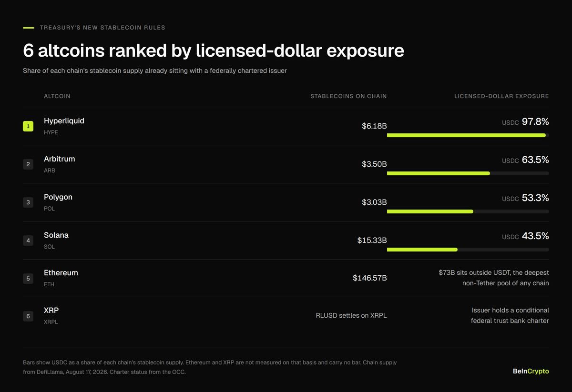572x392 pixels.
Task: Click the green dash before the Treasury heading
Action: (x=29, y=28)
